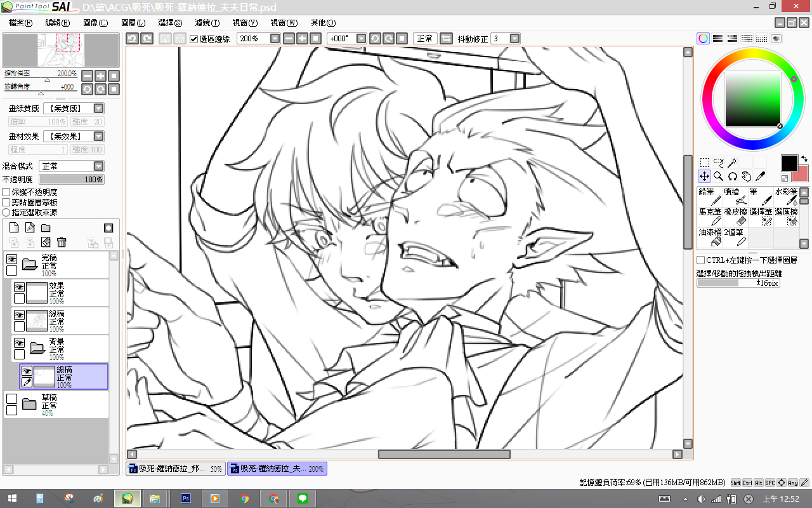Open the 視窗(W) menu
Viewport: 812px width, 508px height.
284,23
